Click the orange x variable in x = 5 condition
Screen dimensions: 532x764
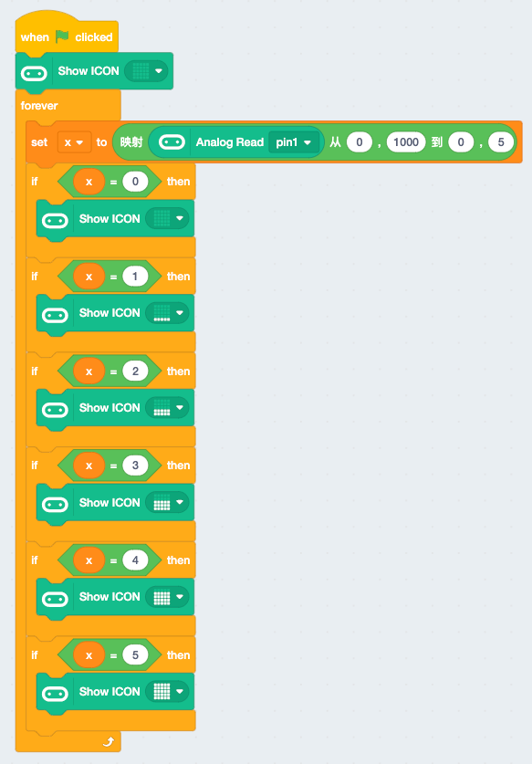click(x=89, y=655)
